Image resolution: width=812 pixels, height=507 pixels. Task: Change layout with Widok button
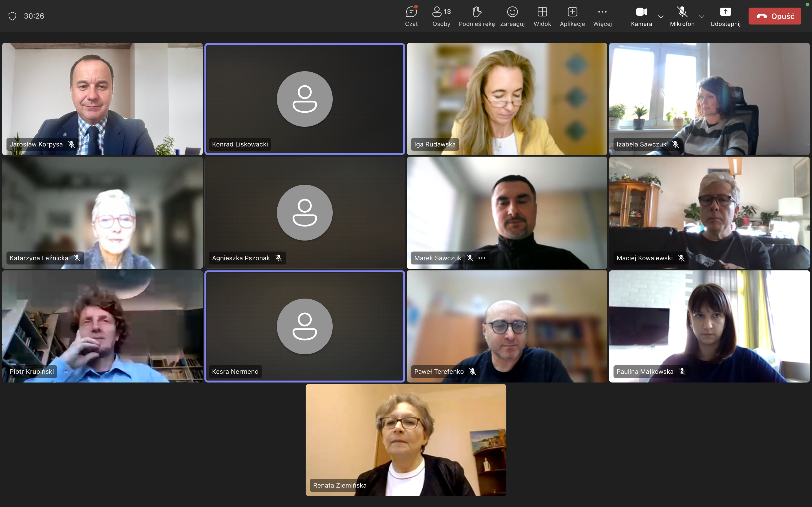(542, 16)
